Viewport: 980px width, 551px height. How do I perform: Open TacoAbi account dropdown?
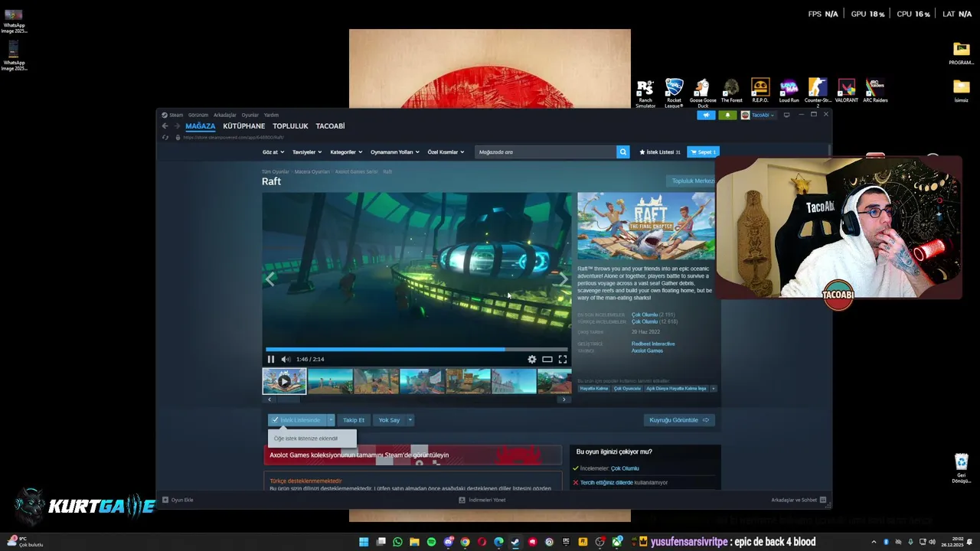pyautogui.click(x=758, y=115)
